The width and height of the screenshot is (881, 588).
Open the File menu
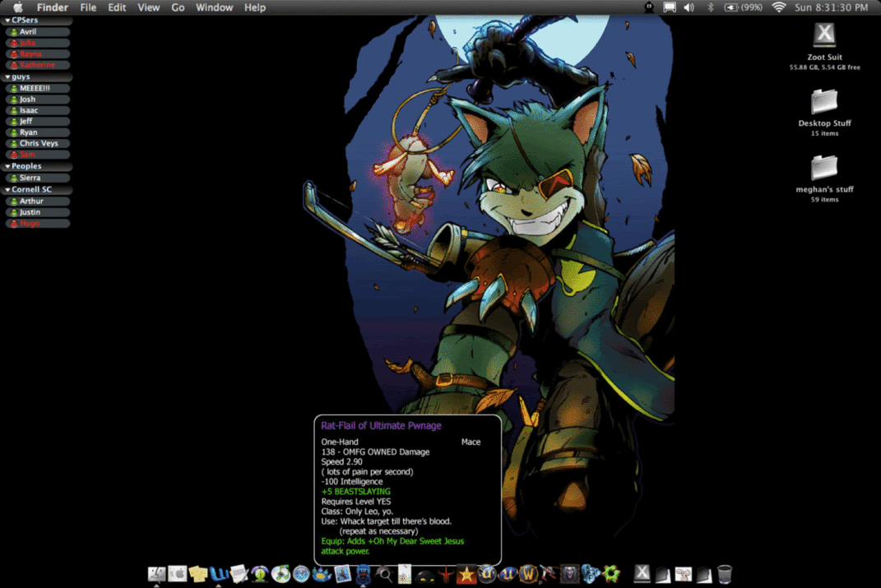point(88,7)
